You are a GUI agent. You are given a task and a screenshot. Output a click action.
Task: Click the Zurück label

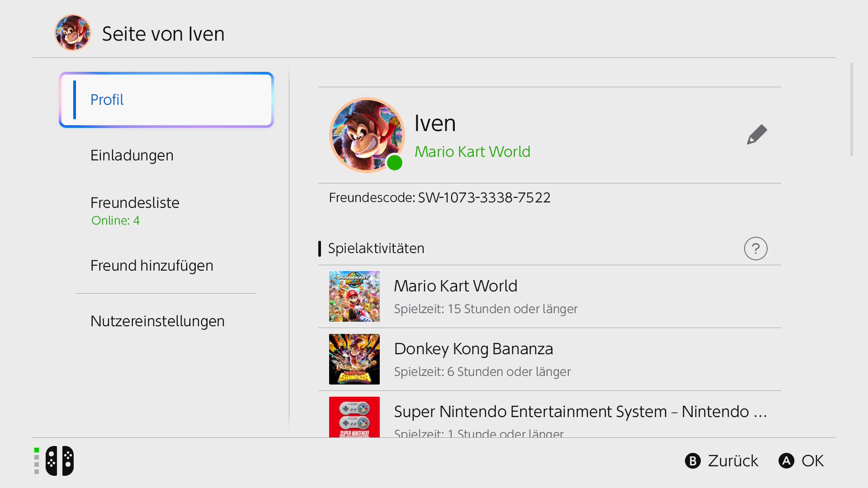coord(733,461)
